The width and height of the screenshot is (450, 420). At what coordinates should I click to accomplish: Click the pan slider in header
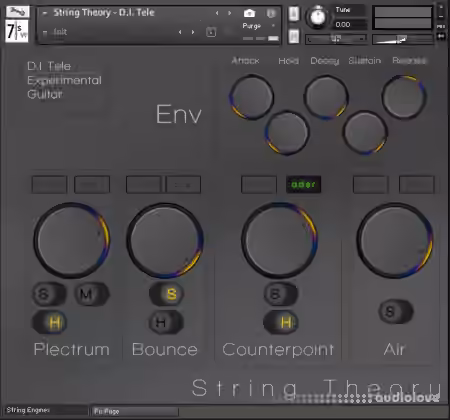(336, 39)
